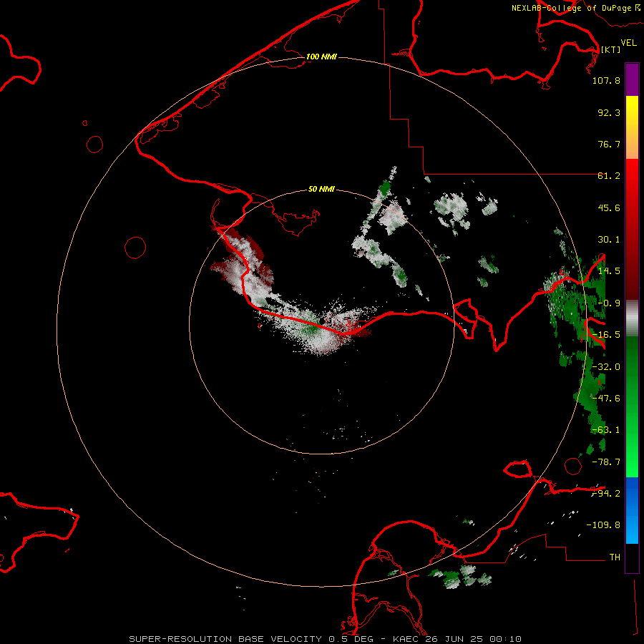Click the [KT] units label
This screenshot has height=644, width=644.
(x=611, y=49)
